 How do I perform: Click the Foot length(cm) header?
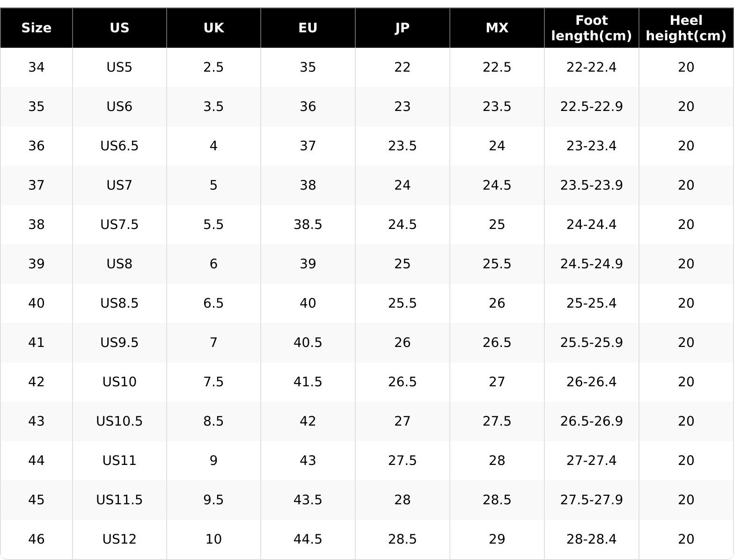(591, 28)
